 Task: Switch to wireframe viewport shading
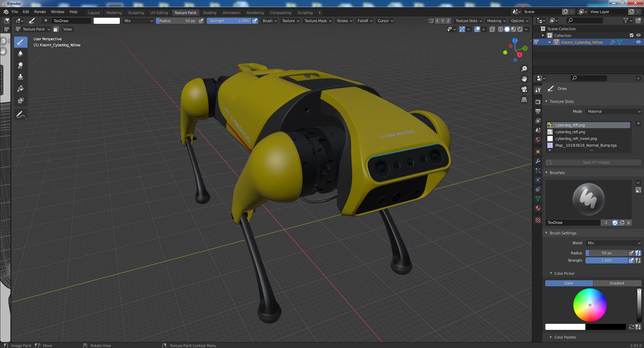[x=501, y=29]
